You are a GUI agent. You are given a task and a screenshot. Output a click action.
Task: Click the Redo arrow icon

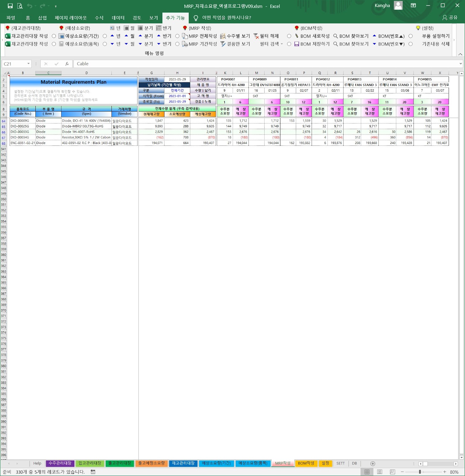[x=43, y=6]
